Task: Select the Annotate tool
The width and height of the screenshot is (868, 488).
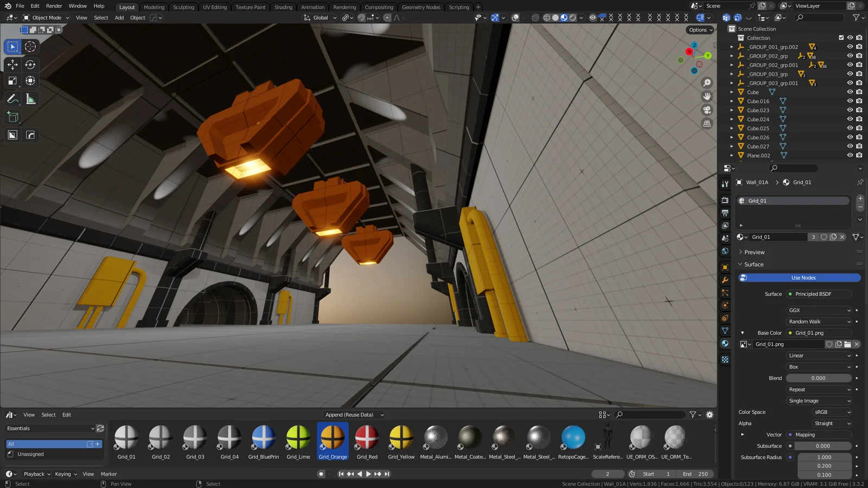Action: pyautogui.click(x=12, y=99)
